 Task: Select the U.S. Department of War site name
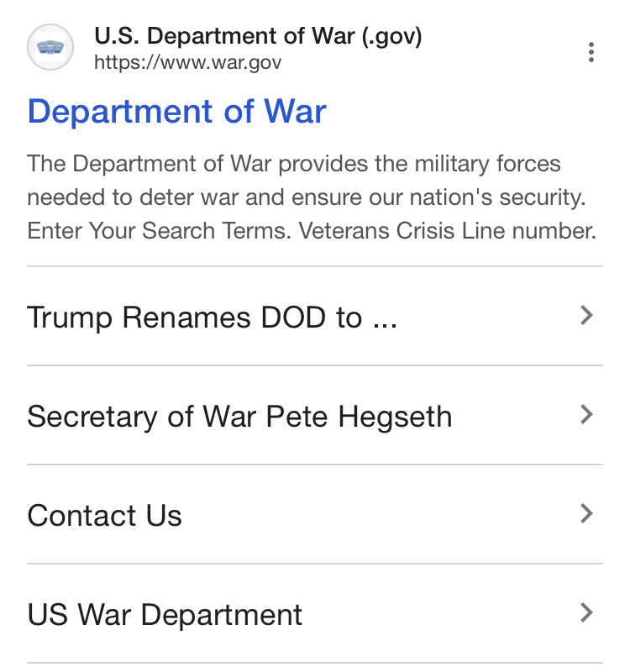point(218,37)
